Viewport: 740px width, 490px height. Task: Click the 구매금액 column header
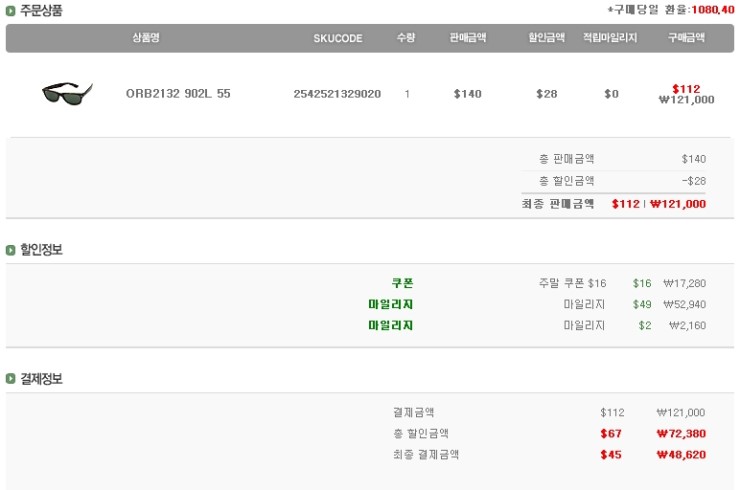pyautogui.click(x=686, y=38)
